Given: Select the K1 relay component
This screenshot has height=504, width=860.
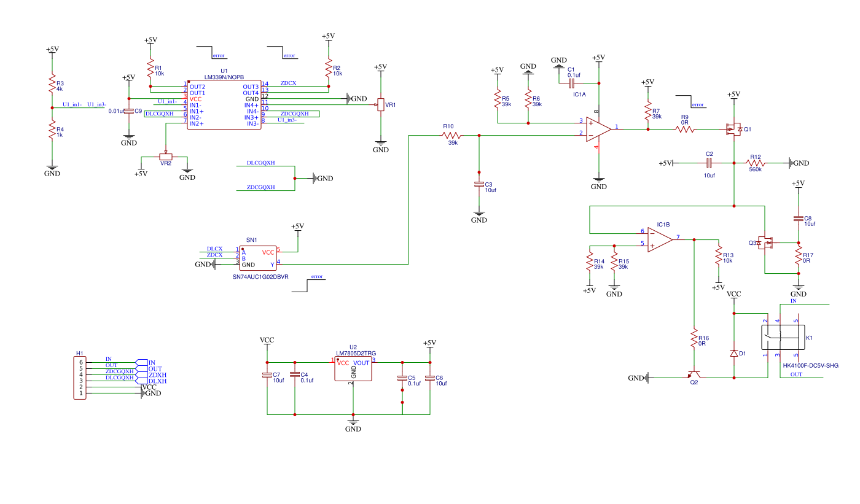Looking at the screenshot, I should coord(781,338).
